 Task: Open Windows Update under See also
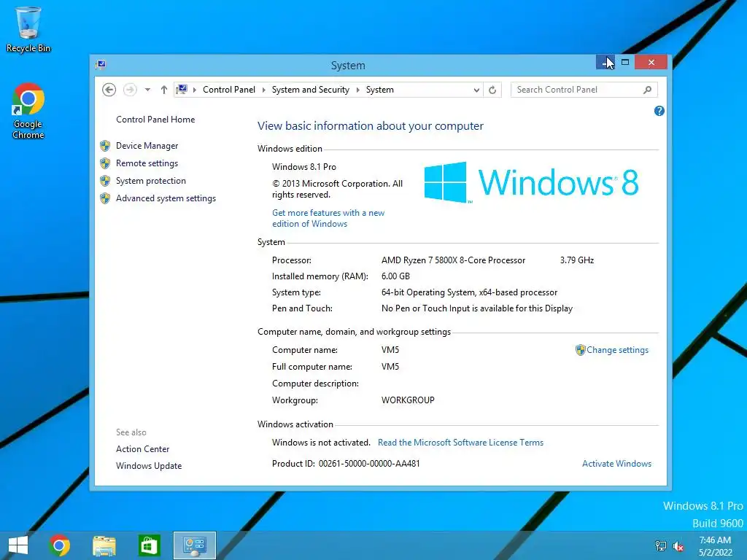(149, 466)
